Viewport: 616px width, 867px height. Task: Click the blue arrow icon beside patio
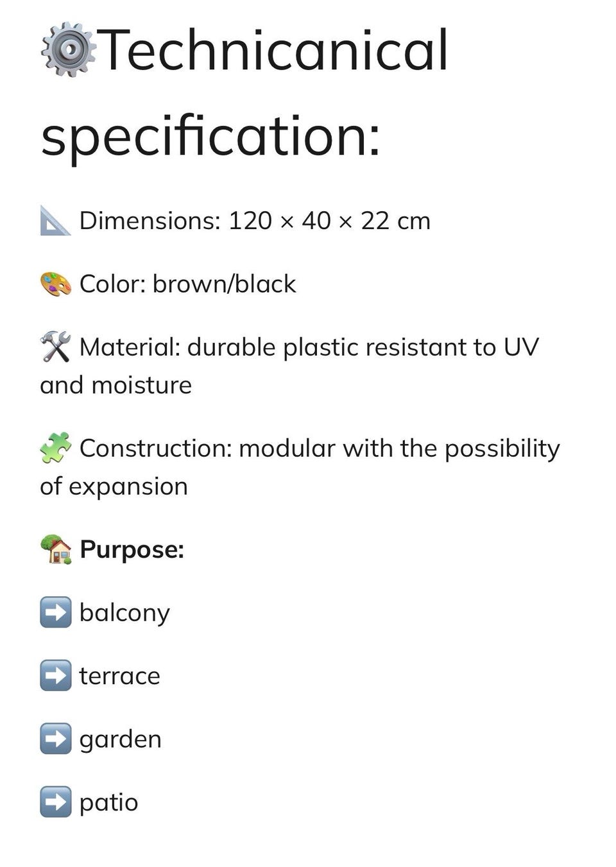click(x=55, y=802)
